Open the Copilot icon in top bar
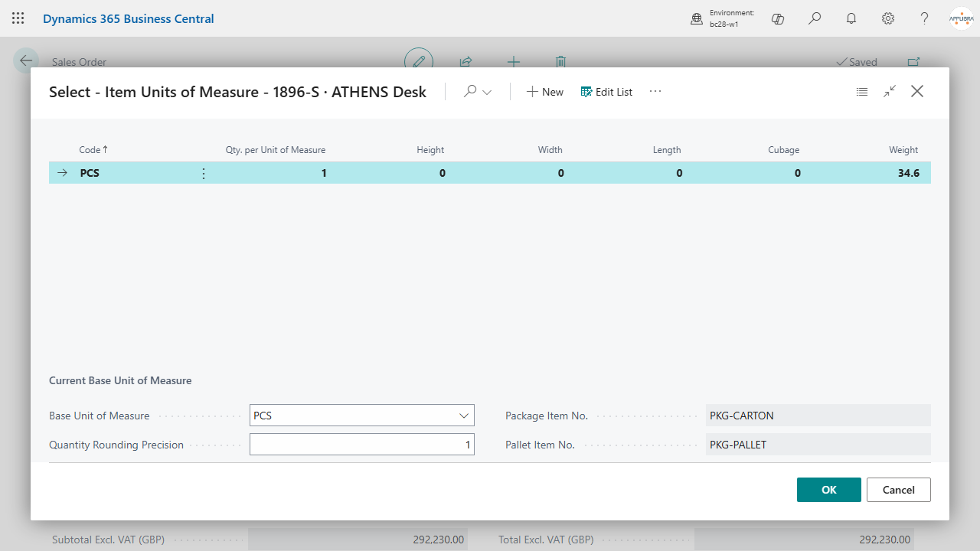Image resolution: width=980 pixels, height=551 pixels. (778, 18)
